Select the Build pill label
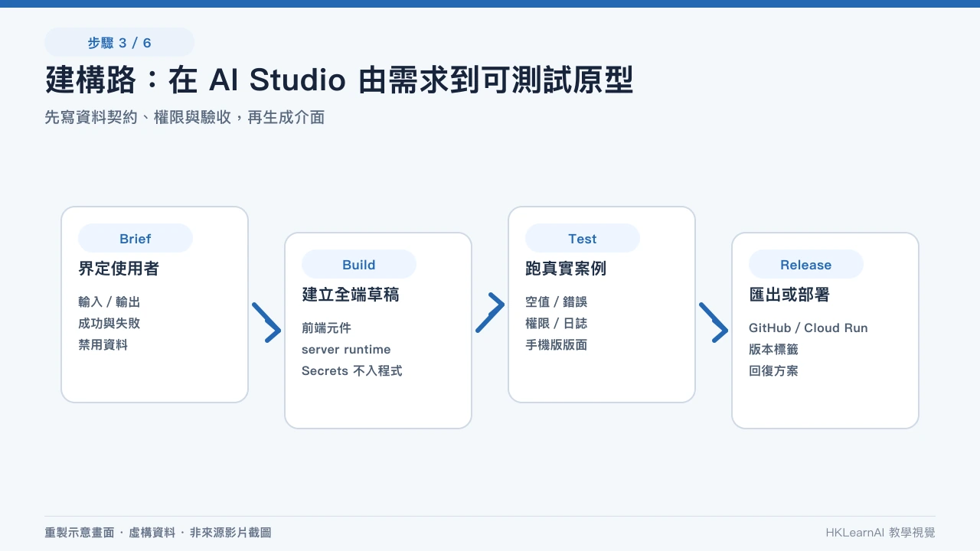980x551 pixels. (359, 265)
